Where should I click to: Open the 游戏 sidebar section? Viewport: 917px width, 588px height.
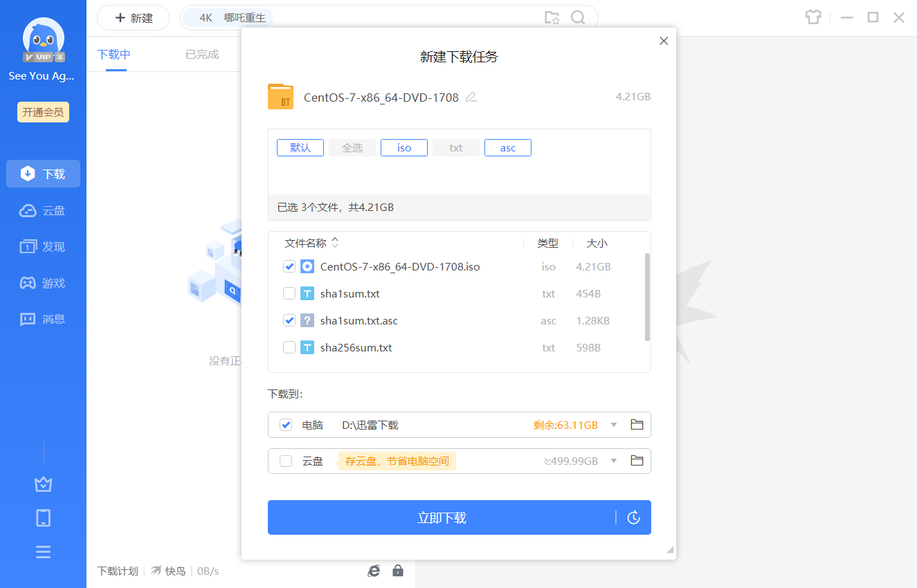[43, 283]
